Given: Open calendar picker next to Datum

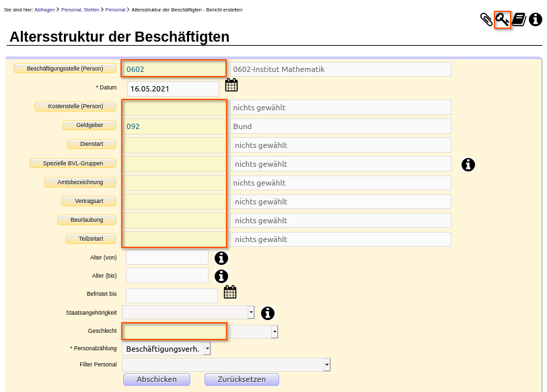Looking at the screenshot, I should 231,85.
